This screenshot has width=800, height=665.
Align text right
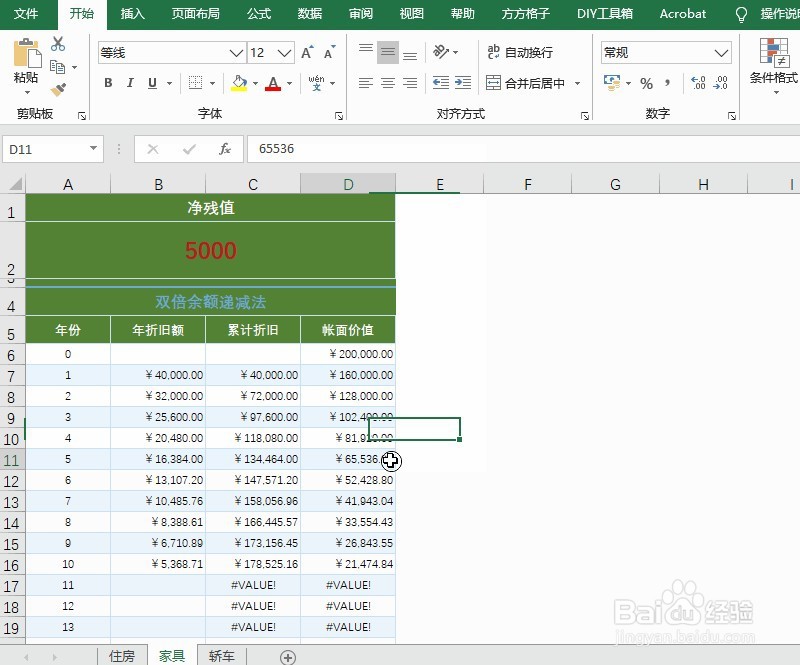coord(410,83)
